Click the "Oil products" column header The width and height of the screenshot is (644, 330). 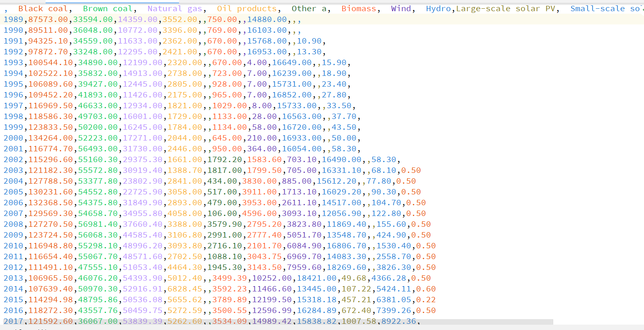coord(247,9)
